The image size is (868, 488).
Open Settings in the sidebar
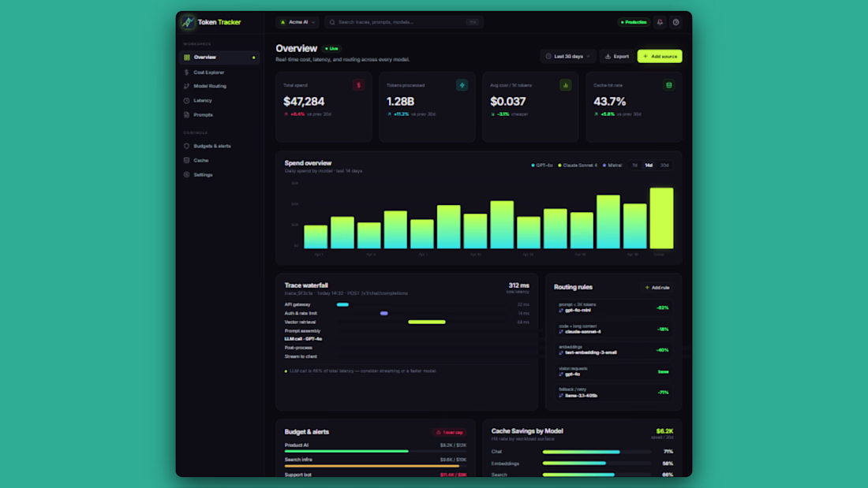(219, 174)
